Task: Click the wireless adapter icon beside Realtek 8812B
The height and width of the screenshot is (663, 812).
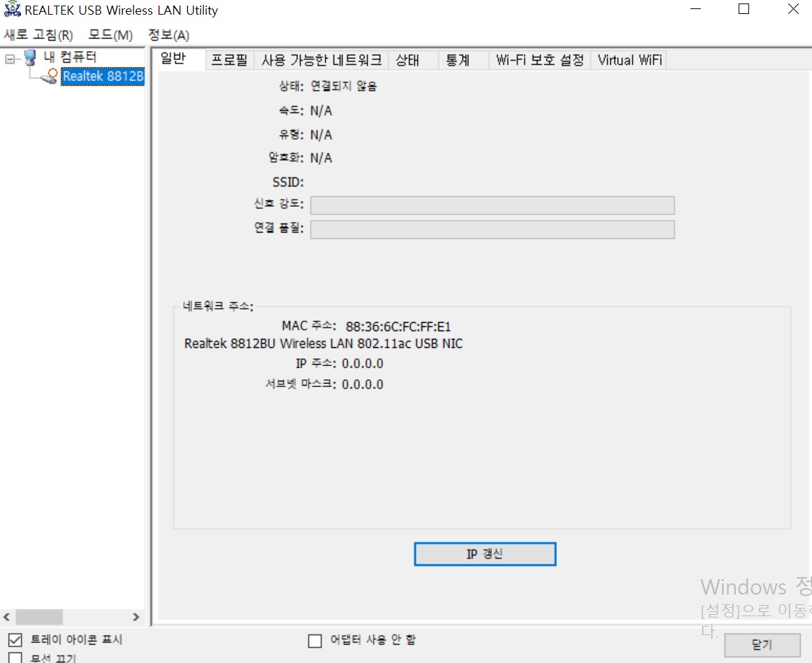Action: pos(50,76)
